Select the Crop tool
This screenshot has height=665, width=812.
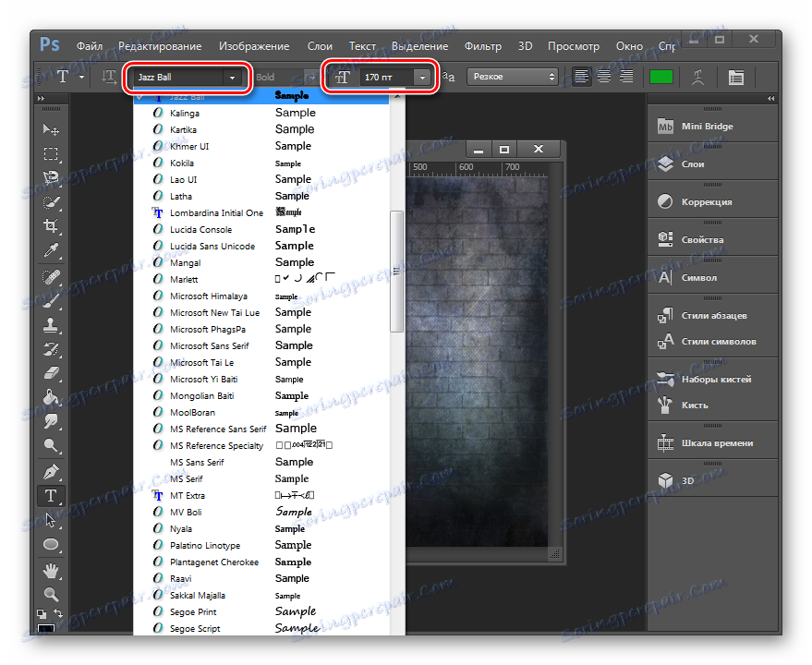(x=52, y=225)
